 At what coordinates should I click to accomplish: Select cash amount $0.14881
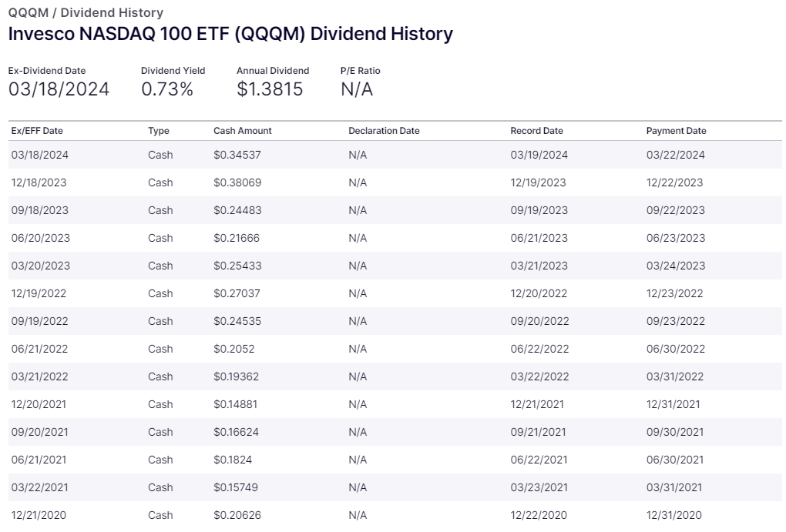point(235,404)
